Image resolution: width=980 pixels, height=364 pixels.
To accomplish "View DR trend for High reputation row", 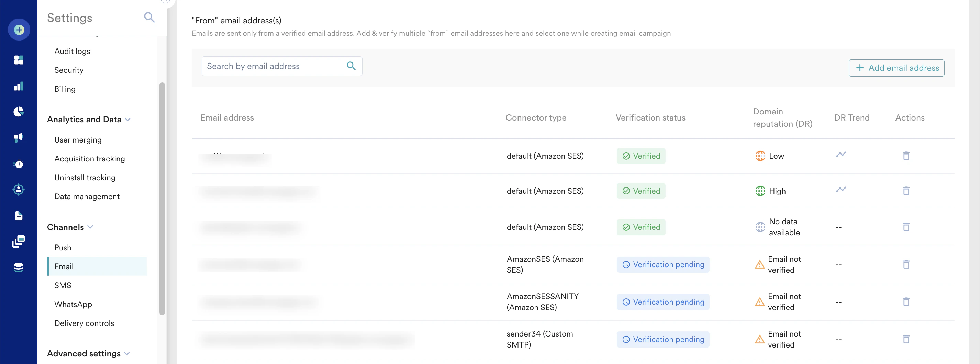I will (x=841, y=190).
